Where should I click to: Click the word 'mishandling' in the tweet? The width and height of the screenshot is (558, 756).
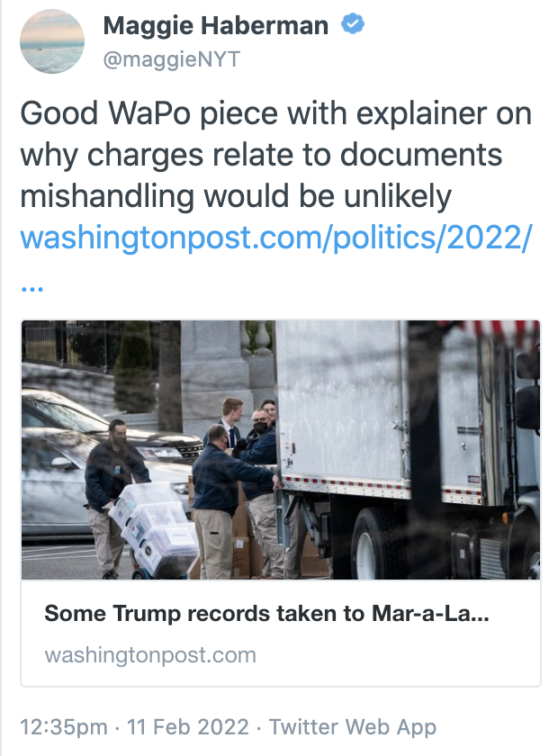tap(106, 197)
